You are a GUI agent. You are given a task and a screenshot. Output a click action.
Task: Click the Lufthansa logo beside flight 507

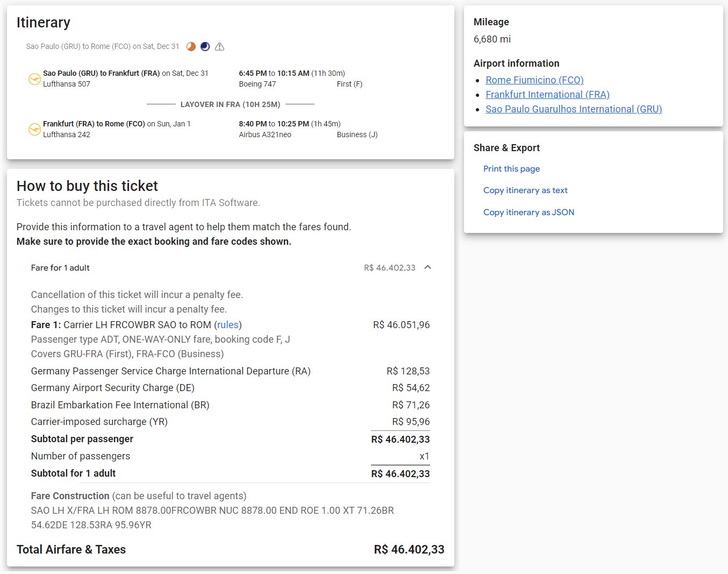(x=34, y=79)
